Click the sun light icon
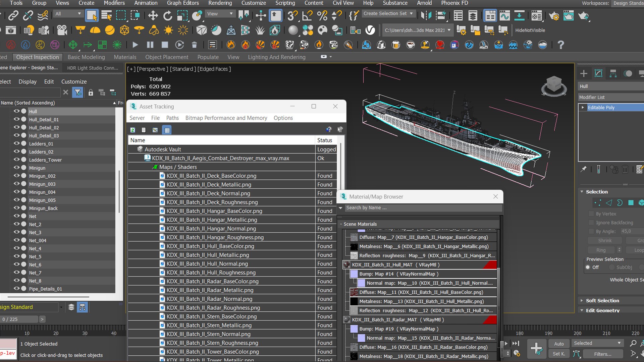 coord(168,30)
